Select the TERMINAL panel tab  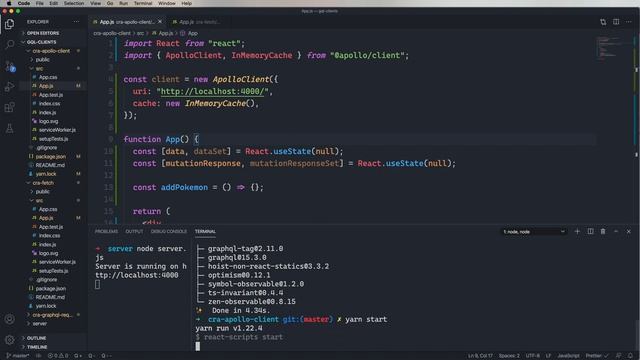(x=205, y=231)
